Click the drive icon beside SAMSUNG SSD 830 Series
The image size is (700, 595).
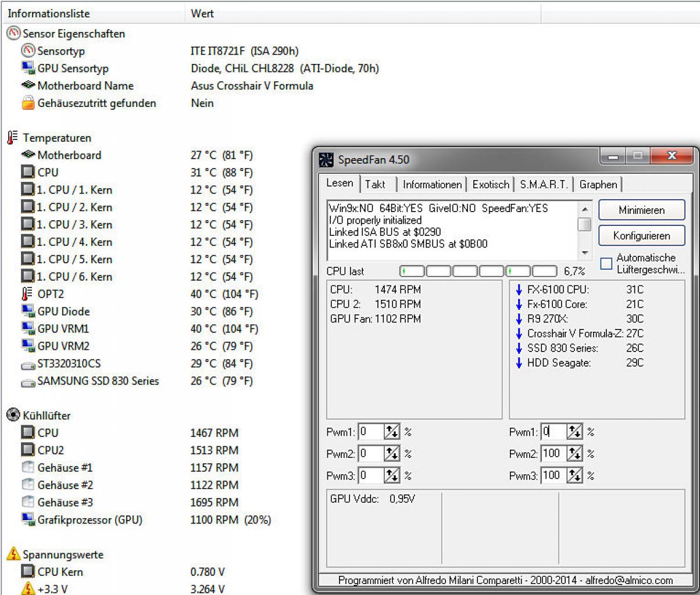(x=27, y=382)
